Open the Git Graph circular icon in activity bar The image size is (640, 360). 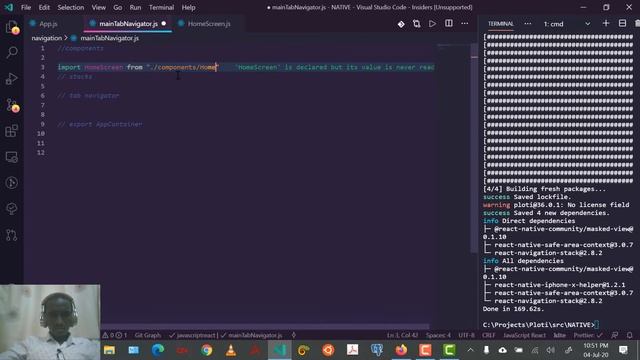click(x=11, y=183)
